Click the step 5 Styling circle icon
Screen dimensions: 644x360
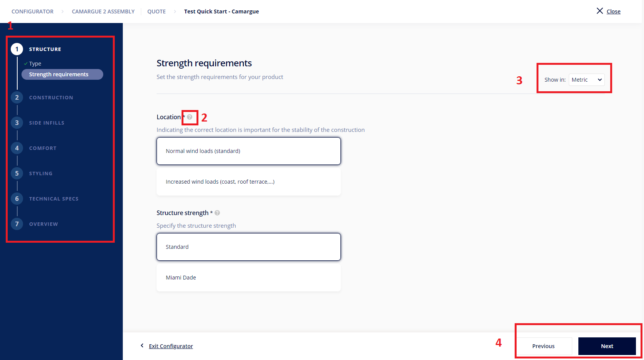[17, 173]
